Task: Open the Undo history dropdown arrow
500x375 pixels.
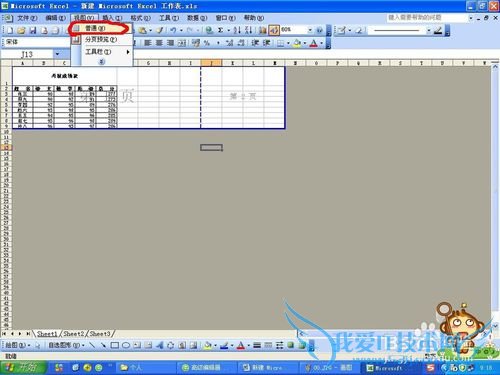Action: (181, 30)
